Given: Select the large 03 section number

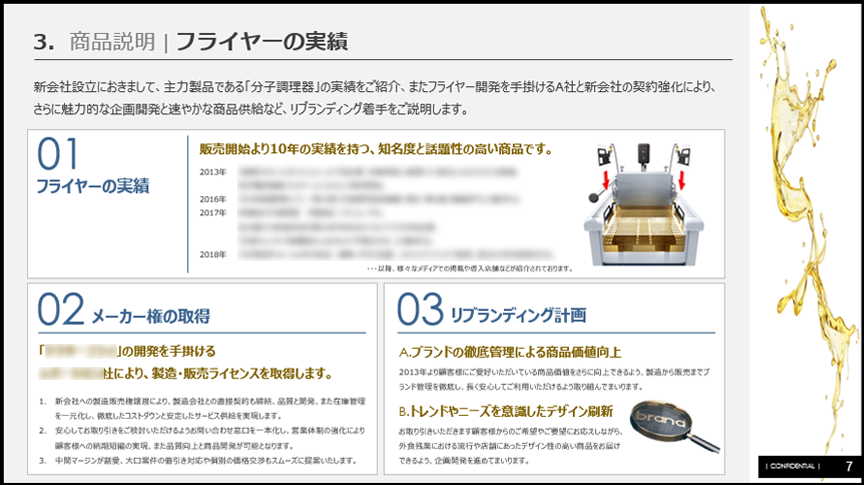Looking at the screenshot, I should tap(421, 311).
